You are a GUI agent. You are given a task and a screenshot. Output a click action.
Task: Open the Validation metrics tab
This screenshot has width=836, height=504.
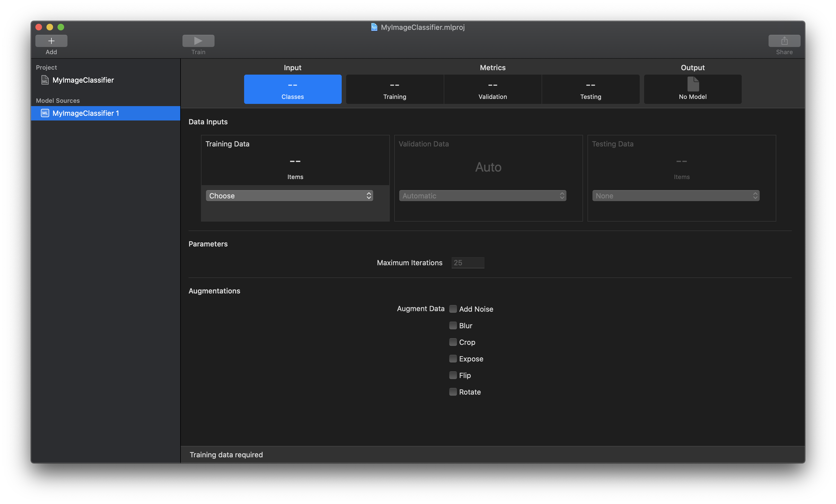click(x=492, y=89)
